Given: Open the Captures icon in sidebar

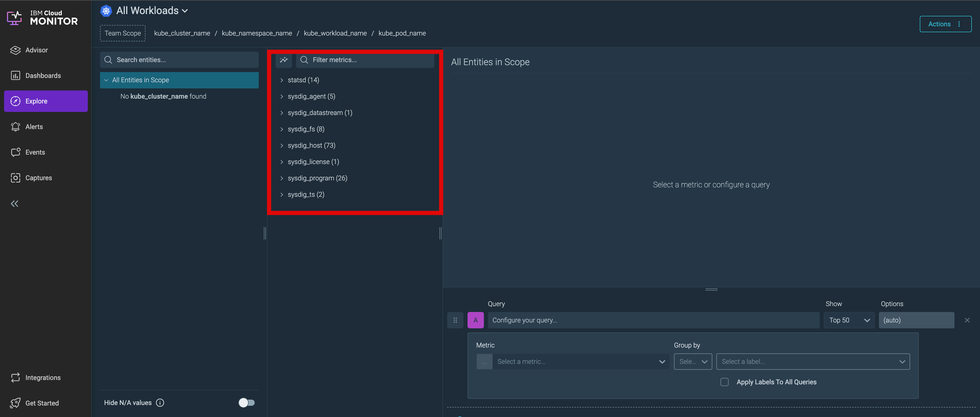Looking at the screenshot, I should click(x=15, y=178).
